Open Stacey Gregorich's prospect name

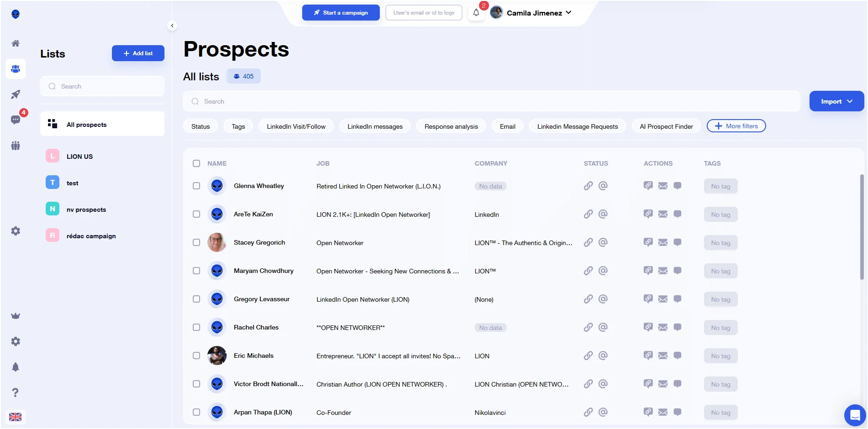coord(259,242)
